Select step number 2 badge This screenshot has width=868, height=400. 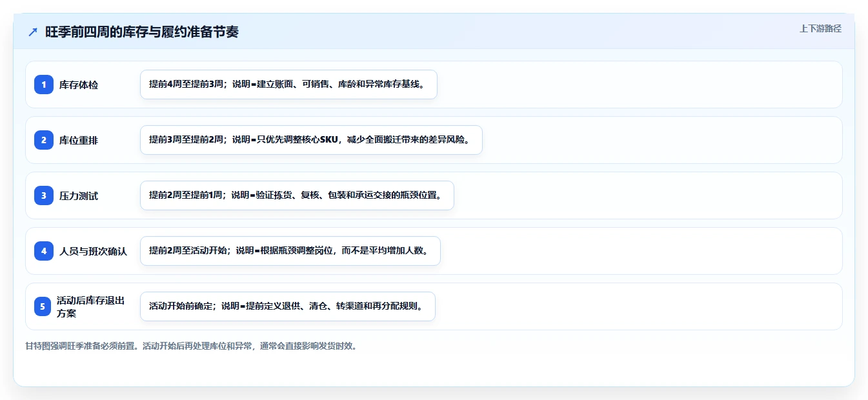coord(44,140)
